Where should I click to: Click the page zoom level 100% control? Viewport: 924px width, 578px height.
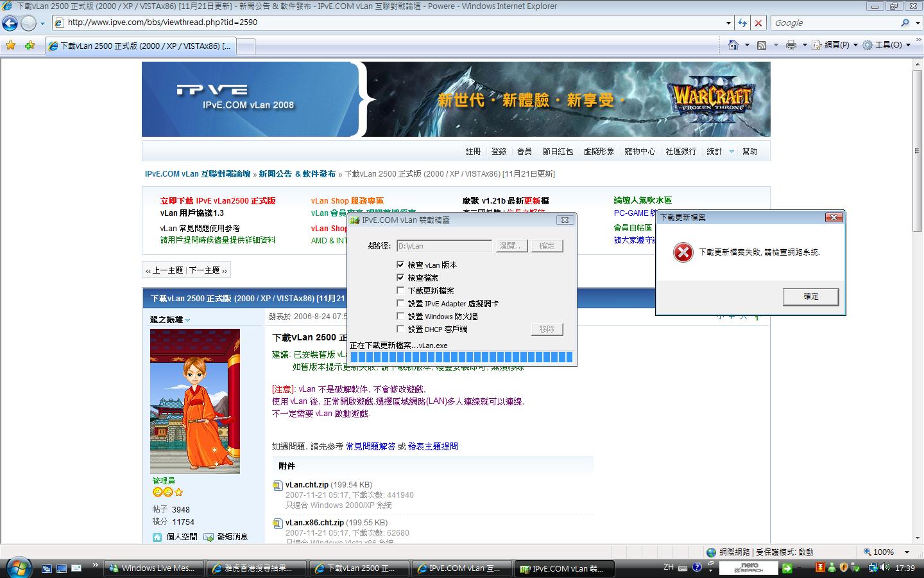point(883,552)
